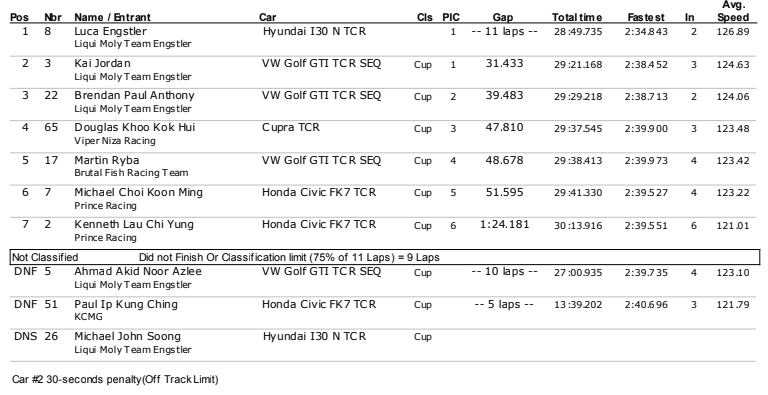The width and height of the screenshot is (768, 395).
Task: Click Luca Engstler's fastest lap 2:34.843
Action: [x=646, y=32]
